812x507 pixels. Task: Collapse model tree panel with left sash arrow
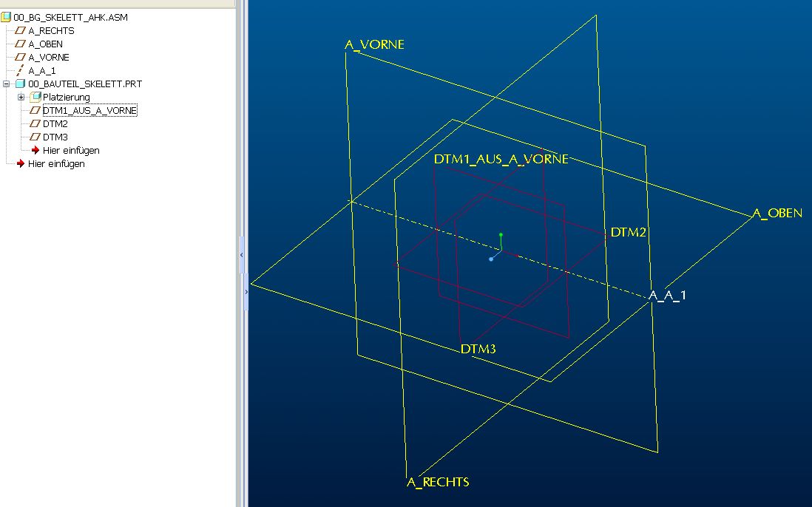coord(241,255)
